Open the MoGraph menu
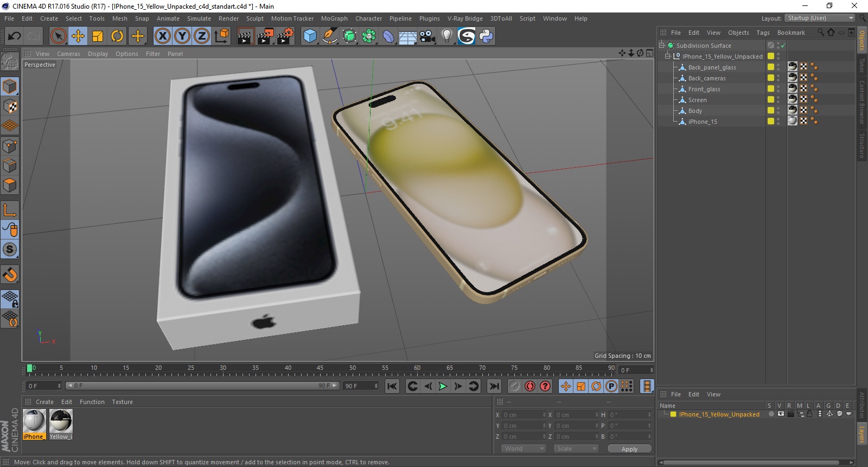Image resolution: width=868 pixels, height=467 pixels. click(334, 18)
